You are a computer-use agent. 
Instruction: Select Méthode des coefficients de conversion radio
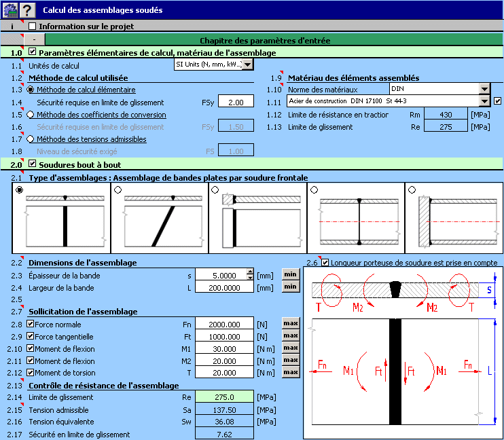click(31, 115)
